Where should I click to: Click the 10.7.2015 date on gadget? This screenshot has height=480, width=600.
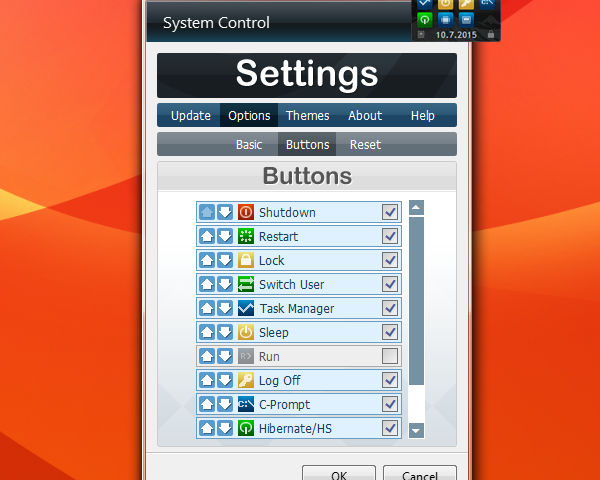coord(456,35)
